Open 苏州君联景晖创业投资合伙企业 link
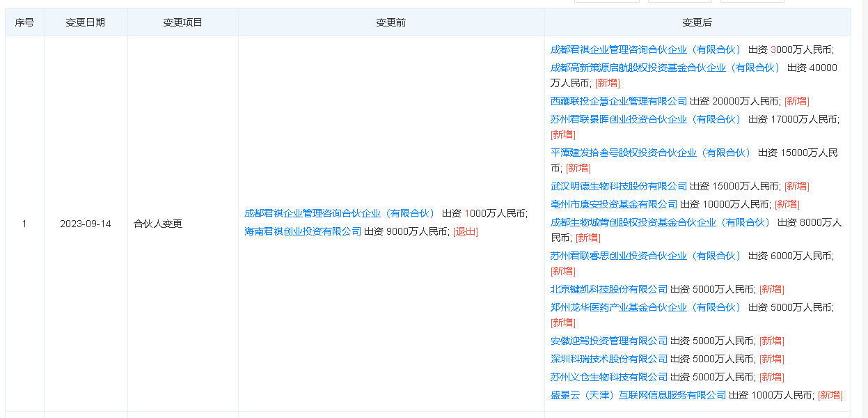The width and height of the screenshot is (868, 418). click(x=646, y=120)
